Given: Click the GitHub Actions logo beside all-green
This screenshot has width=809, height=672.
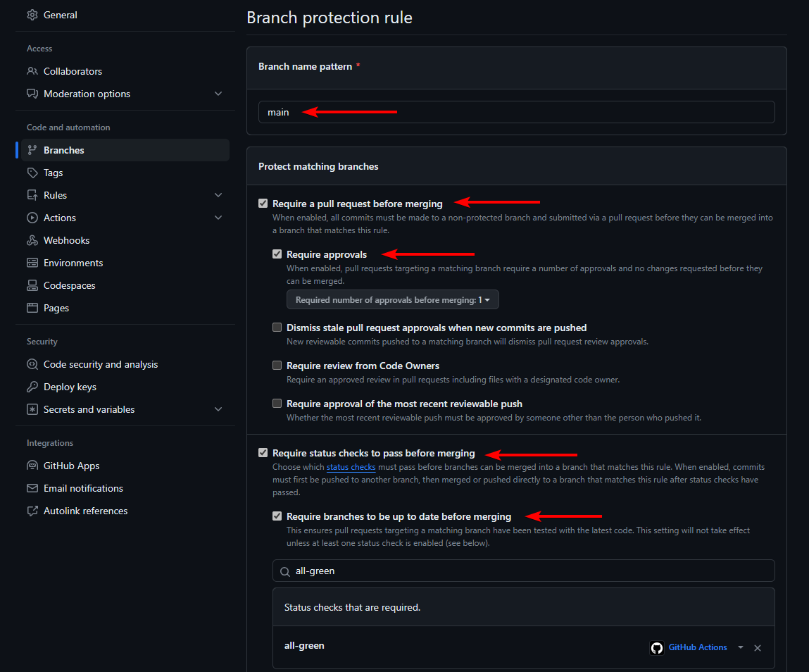Looking at the screenshot, I should (x=657, y=647).
